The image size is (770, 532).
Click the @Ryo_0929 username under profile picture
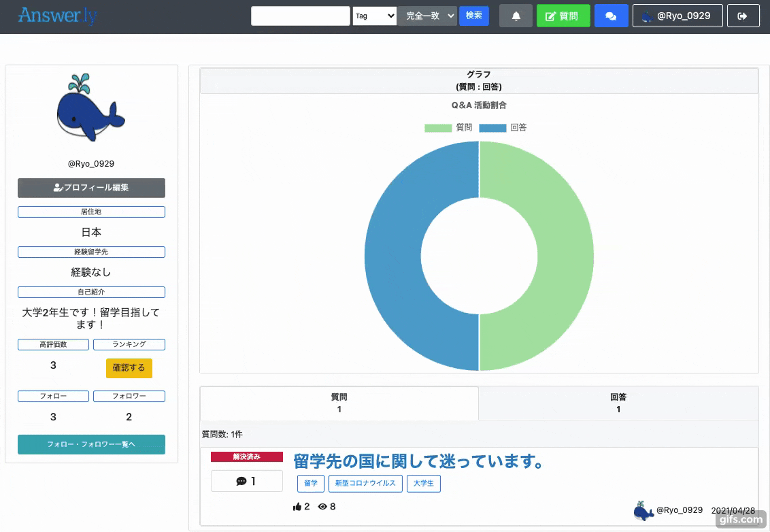(91, 163)
